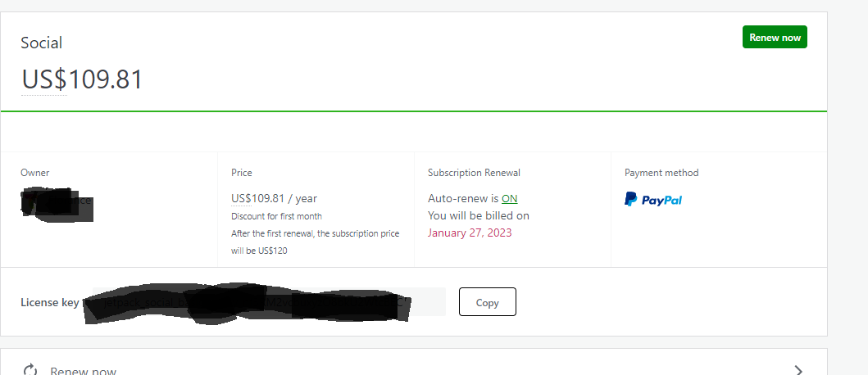Click the circular renew arrows icon
This screenshot has height=375, width=868.
(30, 369)
